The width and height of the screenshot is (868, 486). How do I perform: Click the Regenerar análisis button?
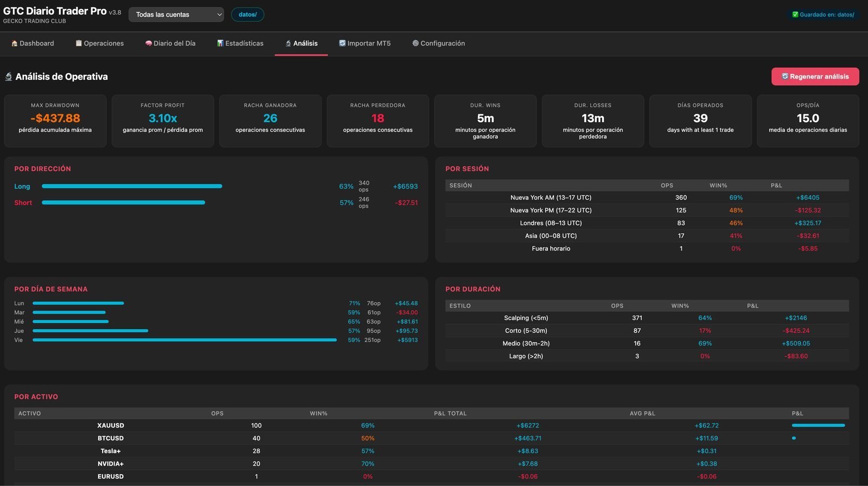(815, 76)
